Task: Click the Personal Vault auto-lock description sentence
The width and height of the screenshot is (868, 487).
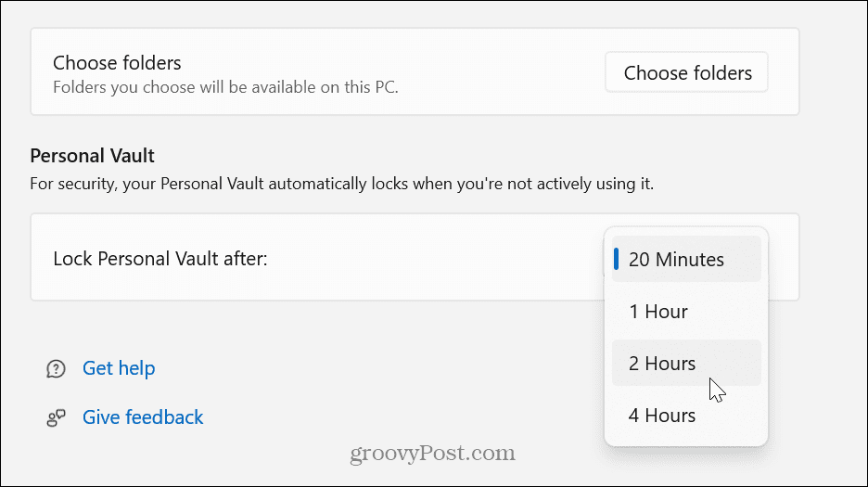Action: pyautogui.click(x=341, y=184)
